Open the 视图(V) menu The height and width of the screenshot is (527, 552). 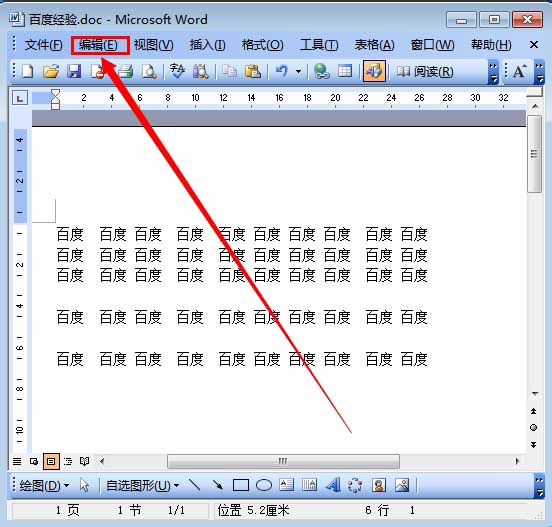(153, 45)
